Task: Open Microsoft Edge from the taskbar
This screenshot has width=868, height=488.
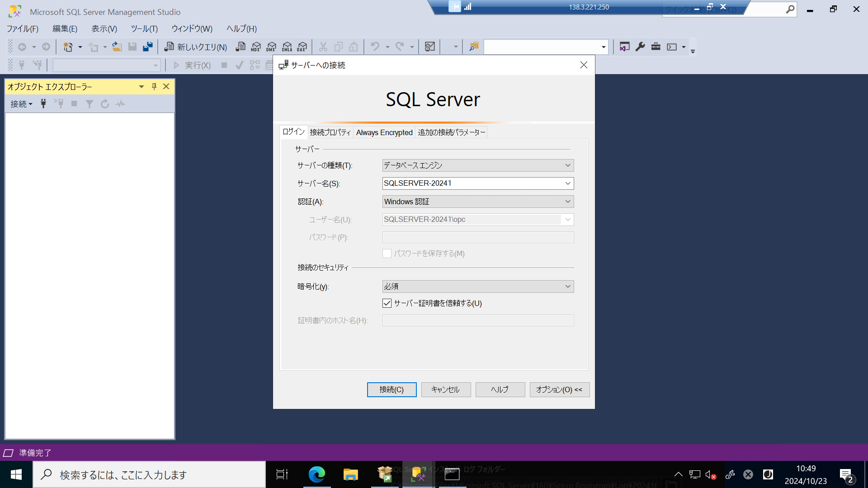Action: pyautogui.click(x=317, y=474)
